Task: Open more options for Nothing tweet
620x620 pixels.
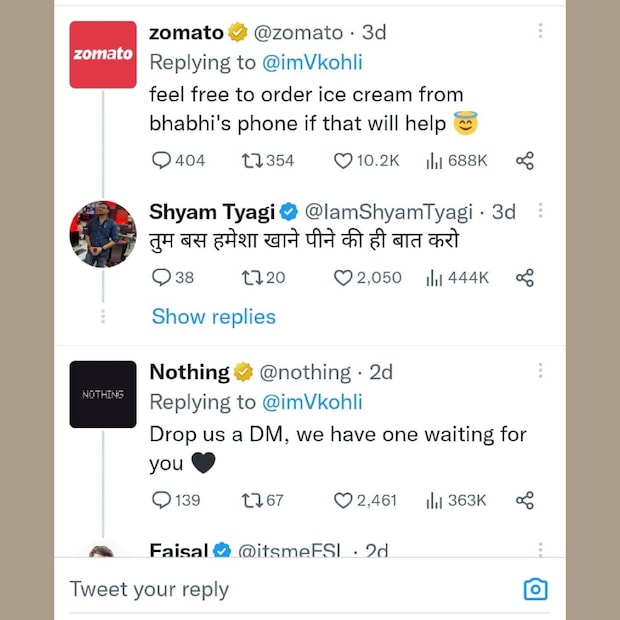Action: 540,370
